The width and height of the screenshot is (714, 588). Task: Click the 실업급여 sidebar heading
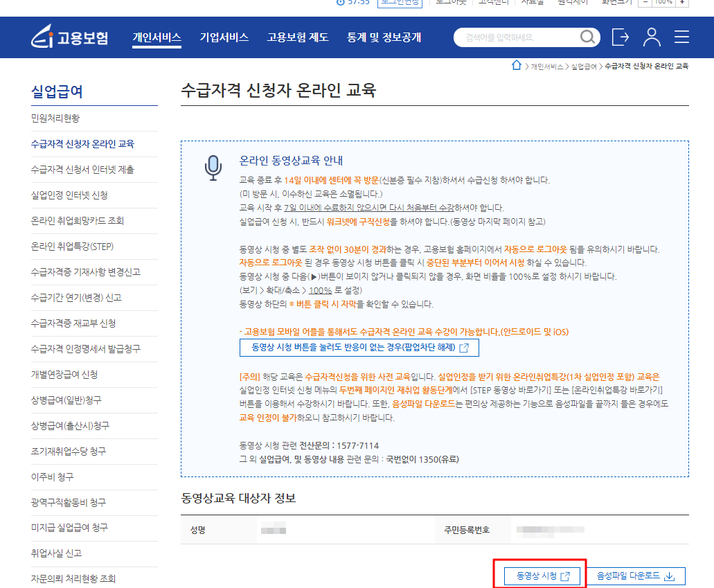point(57,91)
